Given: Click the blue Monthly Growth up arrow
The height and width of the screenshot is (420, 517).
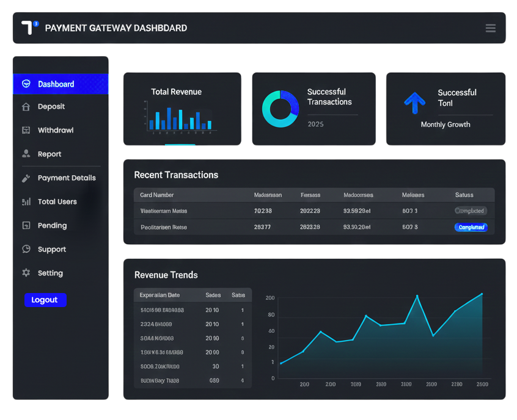Looking at the screenshot, I should (414, 103).
